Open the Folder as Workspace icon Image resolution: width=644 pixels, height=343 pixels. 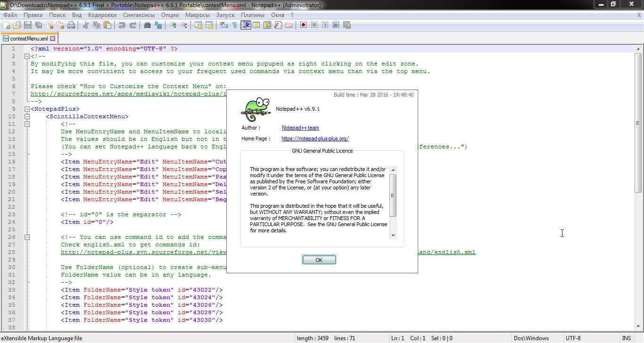coord(289,25)
